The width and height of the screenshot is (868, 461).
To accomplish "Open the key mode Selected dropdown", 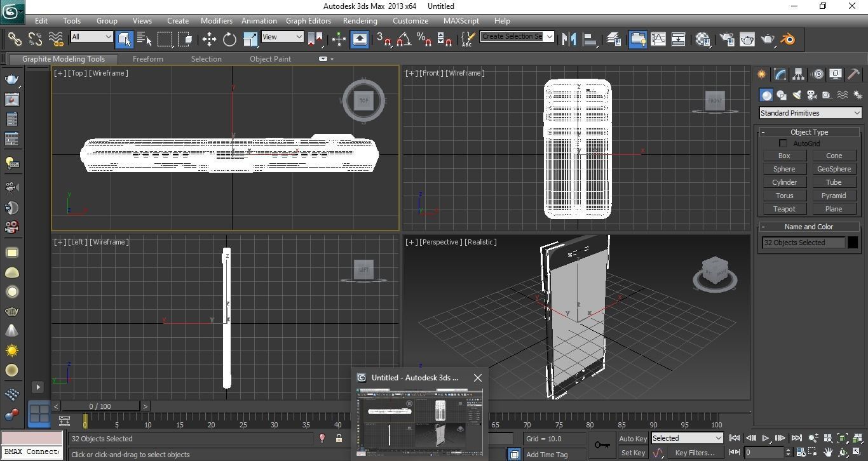I will click(687, 438).
